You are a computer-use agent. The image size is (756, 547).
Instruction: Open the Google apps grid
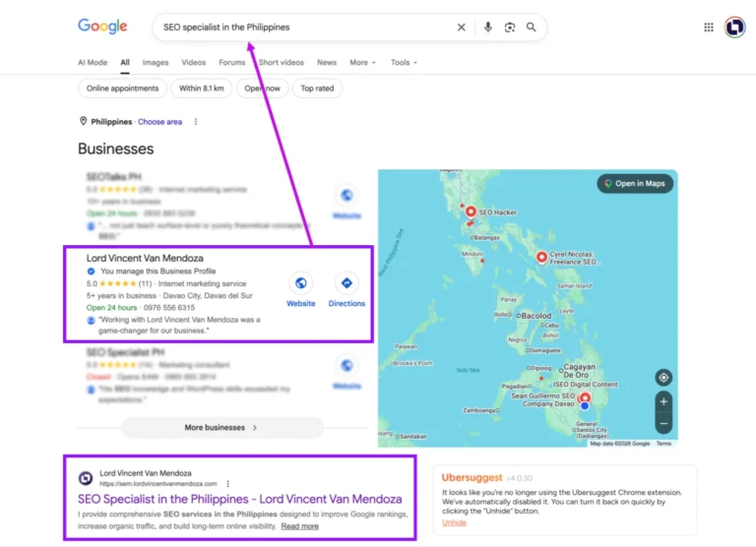[709, 28]
